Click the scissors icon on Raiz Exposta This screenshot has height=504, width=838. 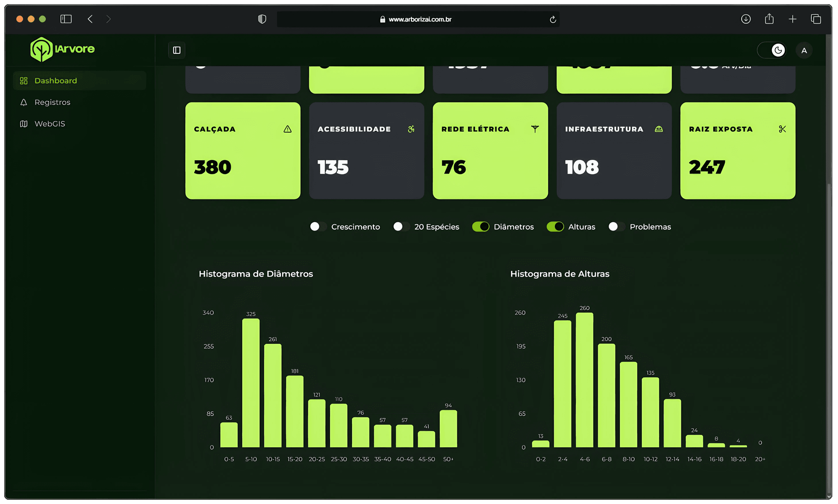click(x=782, y=129)
